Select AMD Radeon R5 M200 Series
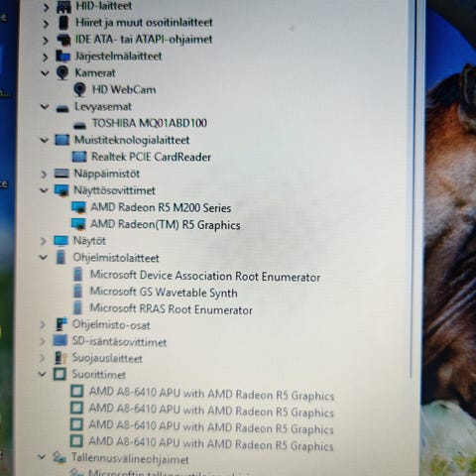 click(x=161, y=208)
